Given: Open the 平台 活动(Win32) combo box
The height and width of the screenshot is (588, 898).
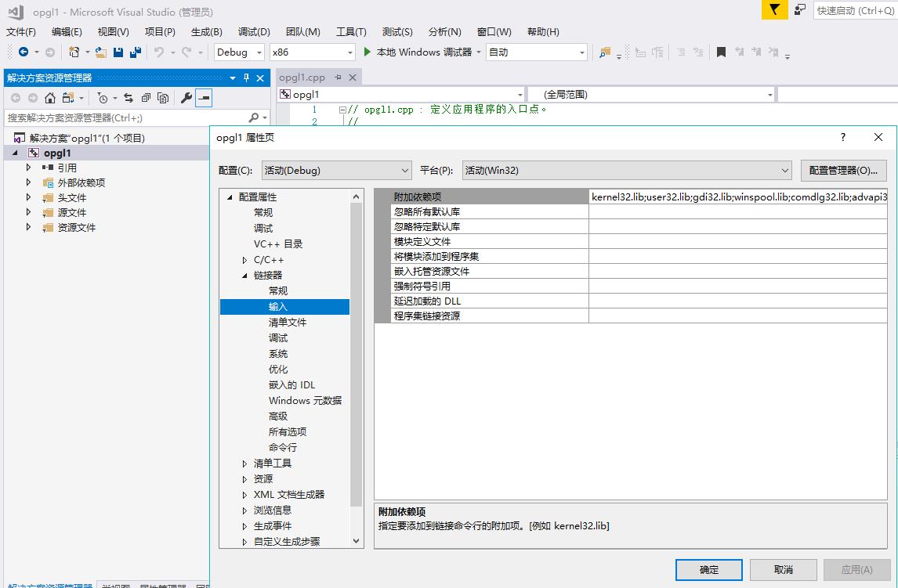Looking at the screenshot, I should (x=627, y=170).
